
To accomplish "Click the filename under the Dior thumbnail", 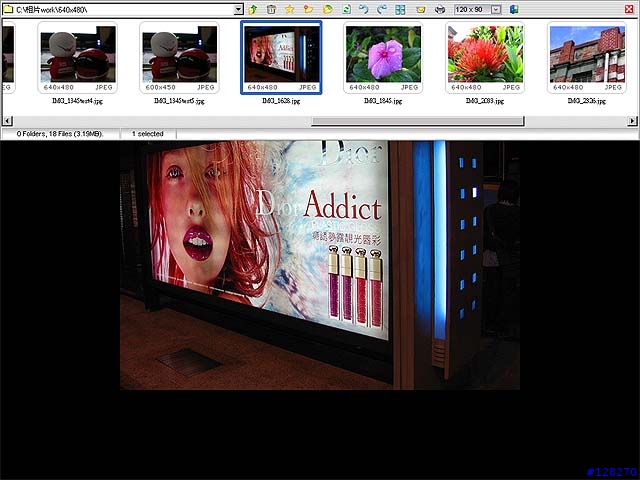I will [281, 101].
